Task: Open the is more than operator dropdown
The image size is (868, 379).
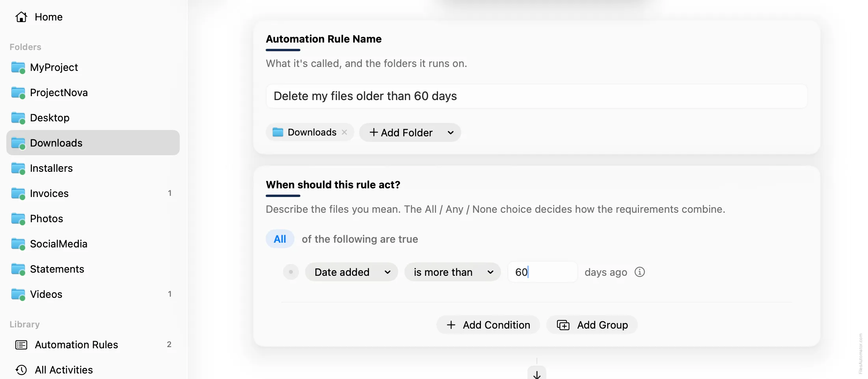Action: [453, 272]
